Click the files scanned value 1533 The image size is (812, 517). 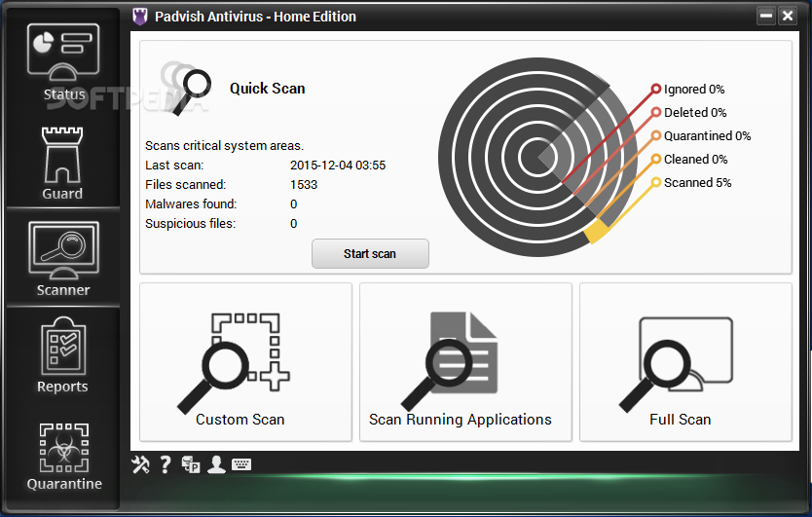coord(304,185)
